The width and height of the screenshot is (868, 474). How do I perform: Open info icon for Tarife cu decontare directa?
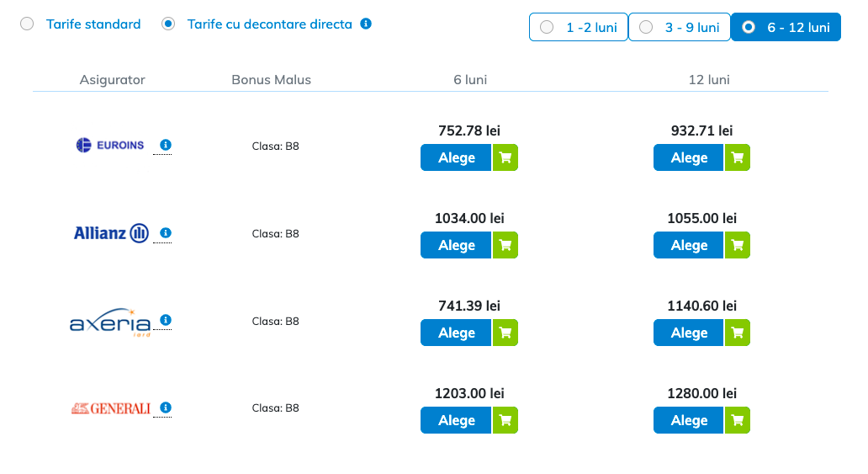point(366,24)
